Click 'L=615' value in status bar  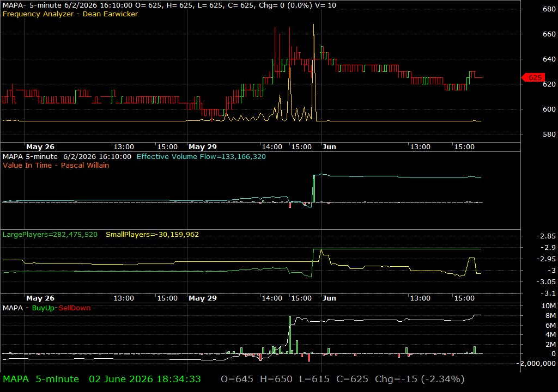coord(314,379)
